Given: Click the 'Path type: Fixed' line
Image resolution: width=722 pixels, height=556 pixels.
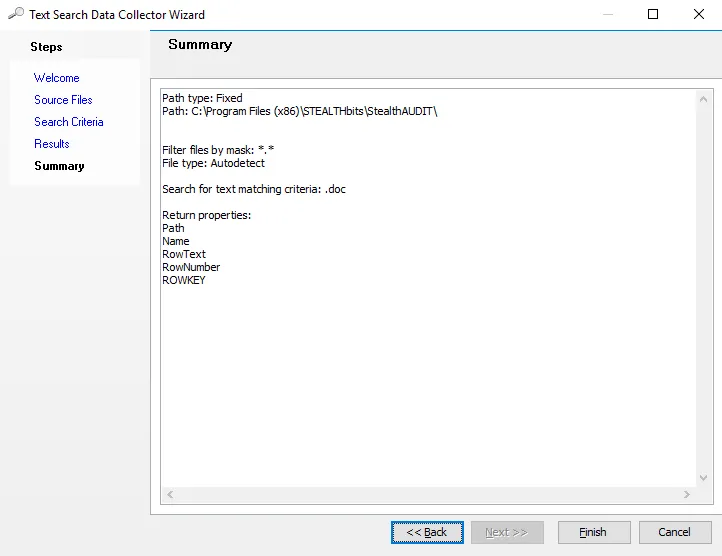Looking at the screenshot, I should click(202, 98).
